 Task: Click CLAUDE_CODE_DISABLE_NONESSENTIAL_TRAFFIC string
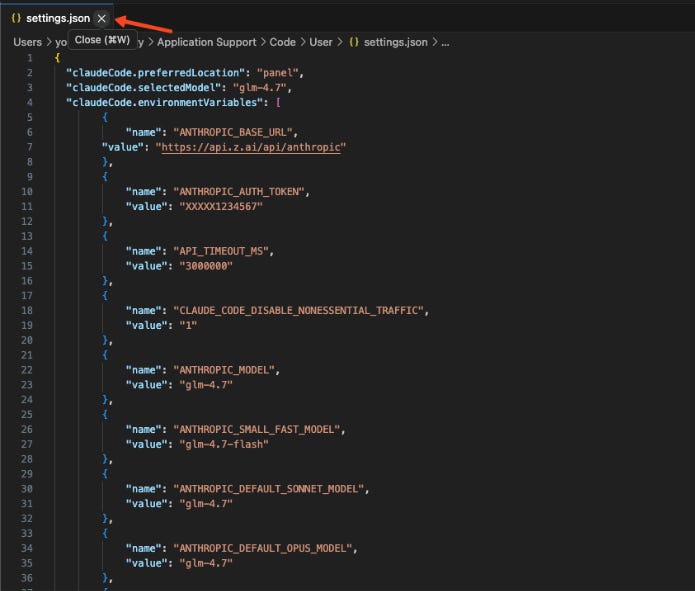(298, 310)
